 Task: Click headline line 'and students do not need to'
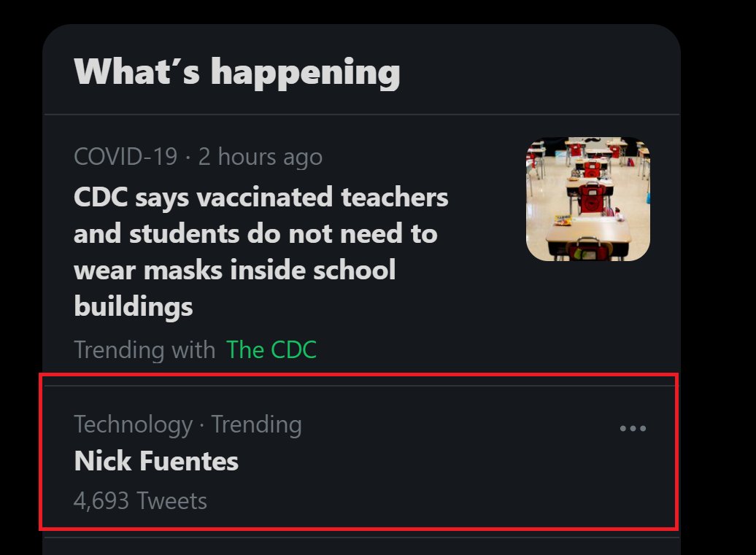255,234
